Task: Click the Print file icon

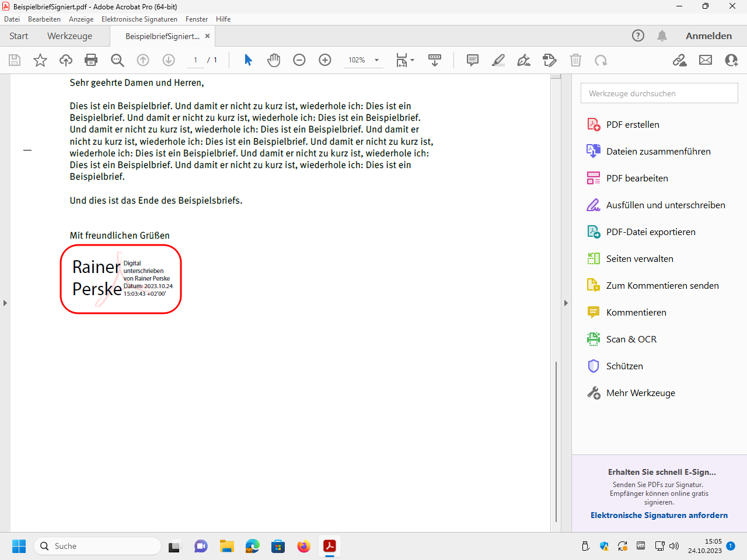Action: tap(91, 60)
